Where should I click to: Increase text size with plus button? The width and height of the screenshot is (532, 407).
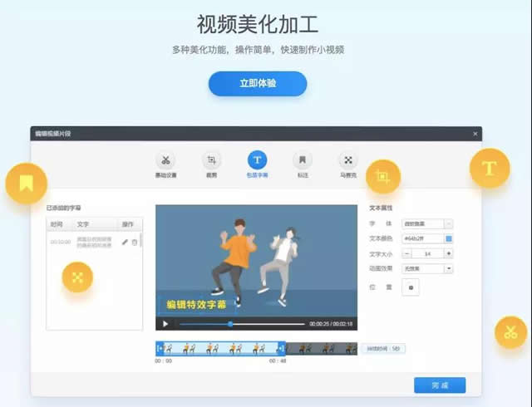(x=449, y=253)
